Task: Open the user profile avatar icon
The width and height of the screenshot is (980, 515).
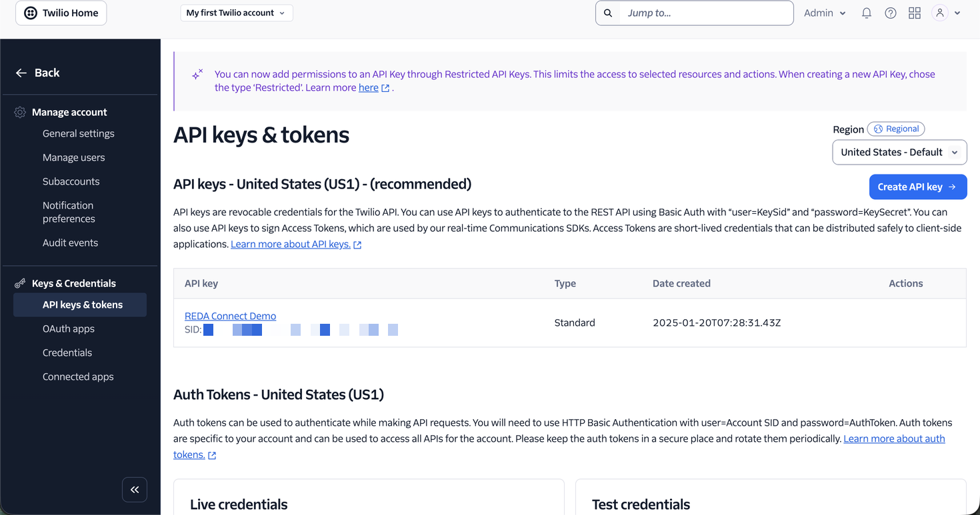Action: tap(940, 13)
